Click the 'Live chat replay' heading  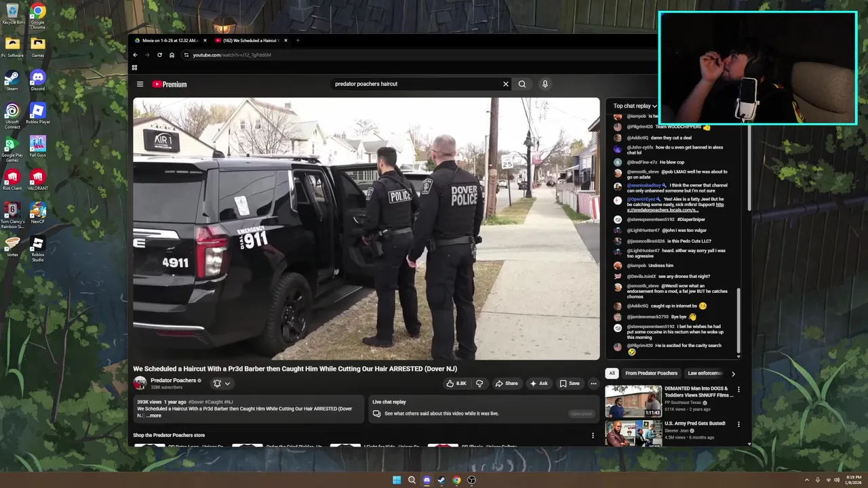(389, 402)
